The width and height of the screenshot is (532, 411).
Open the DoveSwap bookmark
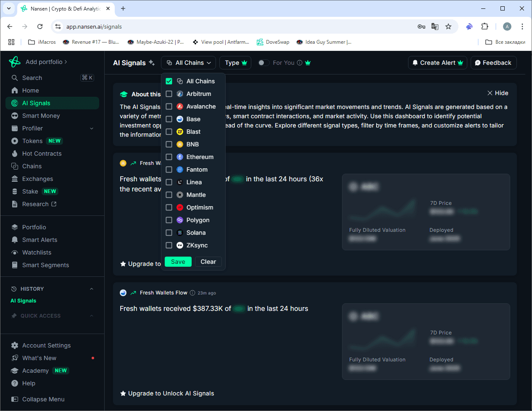coord(273,42)
